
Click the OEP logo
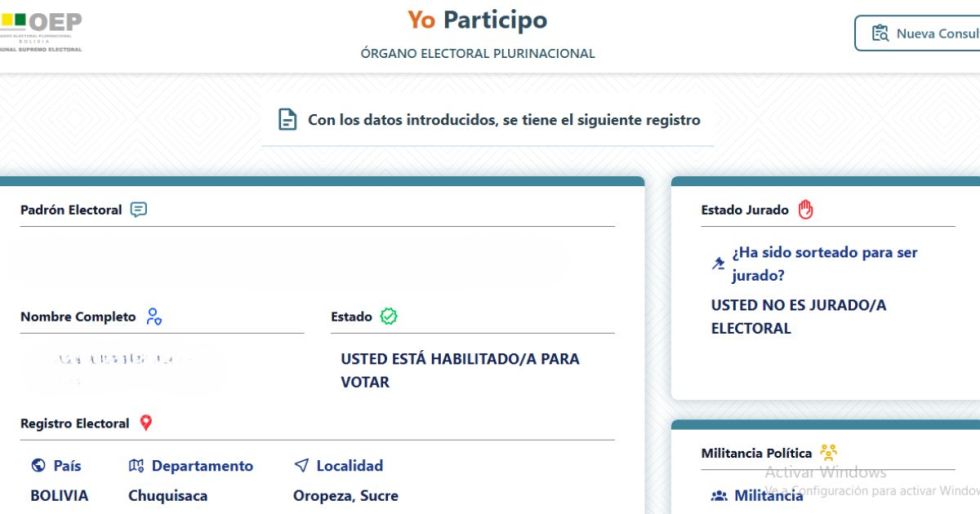(x=41, y=30)
